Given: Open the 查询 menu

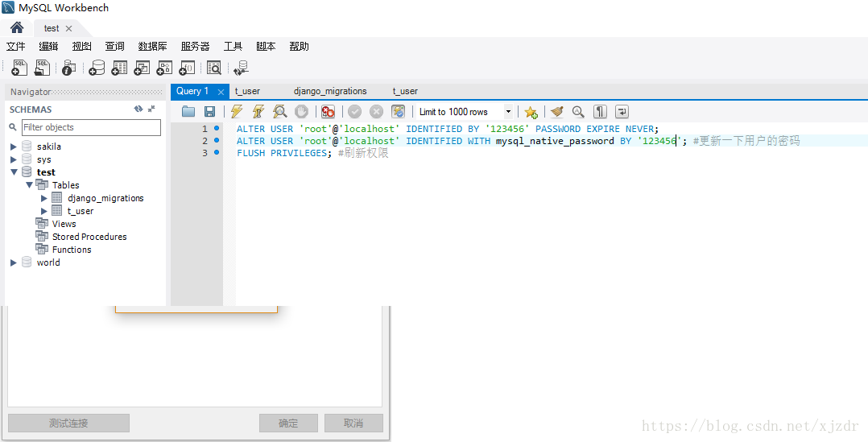Looking at the screenshot, I should click(x=114, y=47).
